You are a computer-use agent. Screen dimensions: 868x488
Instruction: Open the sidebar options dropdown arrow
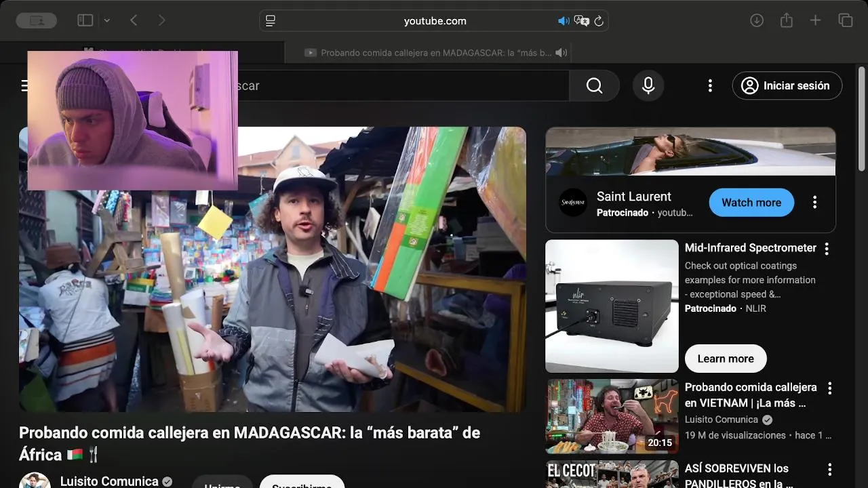[x=106, y=21]
